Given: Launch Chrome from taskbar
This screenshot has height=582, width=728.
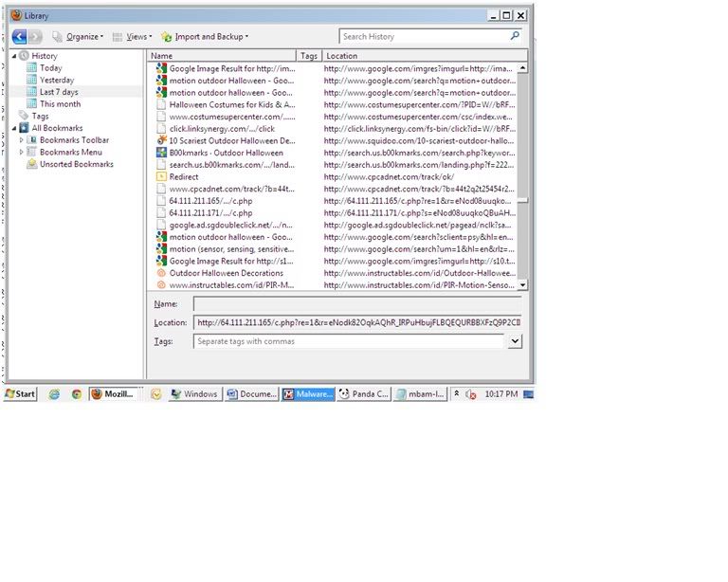Looking at the screenshot, I should click(x=77, y=394).
